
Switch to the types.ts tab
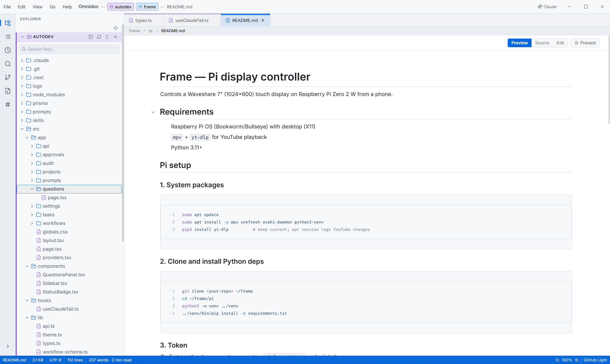click(144, 20)
